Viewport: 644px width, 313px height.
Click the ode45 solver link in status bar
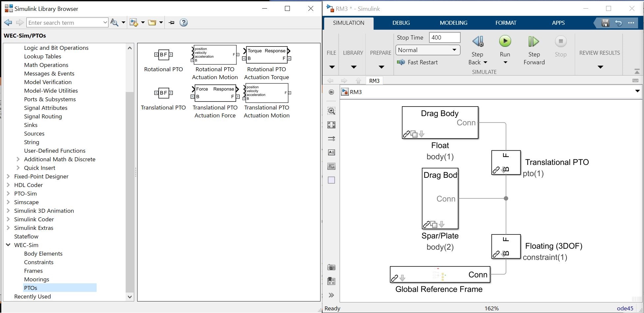(625, 308)
